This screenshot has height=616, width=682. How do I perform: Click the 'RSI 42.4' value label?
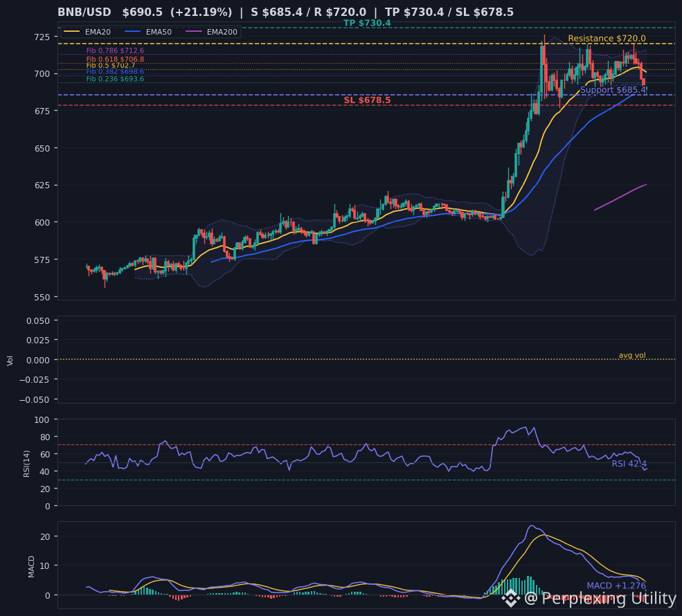629,464
